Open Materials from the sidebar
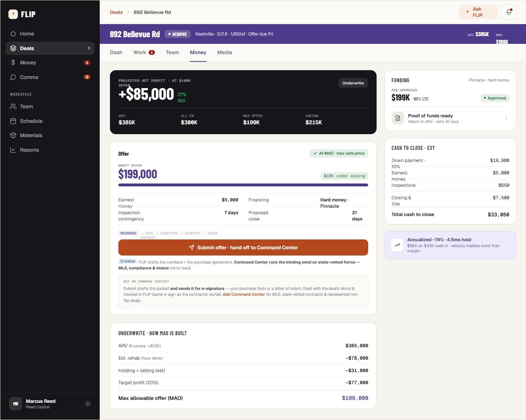The height and width of the screenshot is (420, 526). (50, 135)
